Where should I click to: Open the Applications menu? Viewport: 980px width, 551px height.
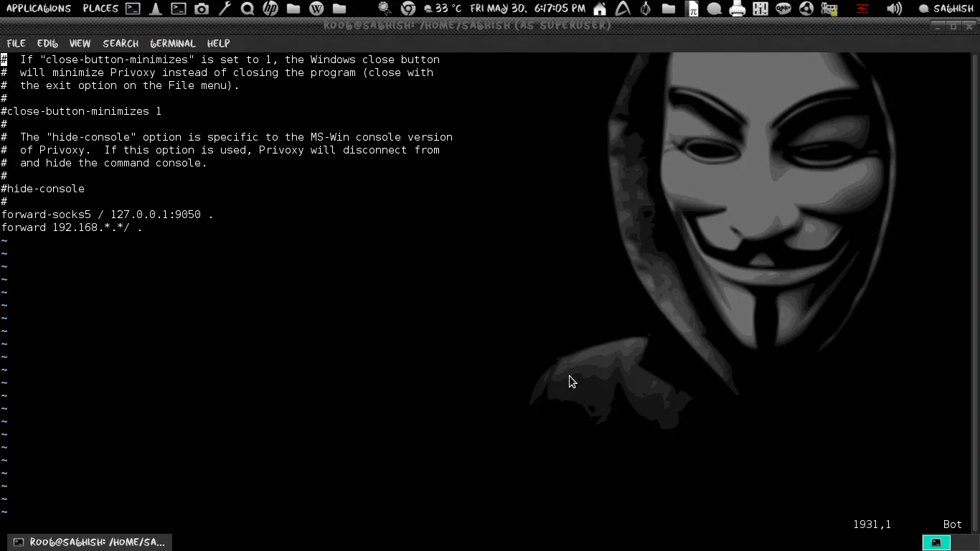[x=39, y=9]
